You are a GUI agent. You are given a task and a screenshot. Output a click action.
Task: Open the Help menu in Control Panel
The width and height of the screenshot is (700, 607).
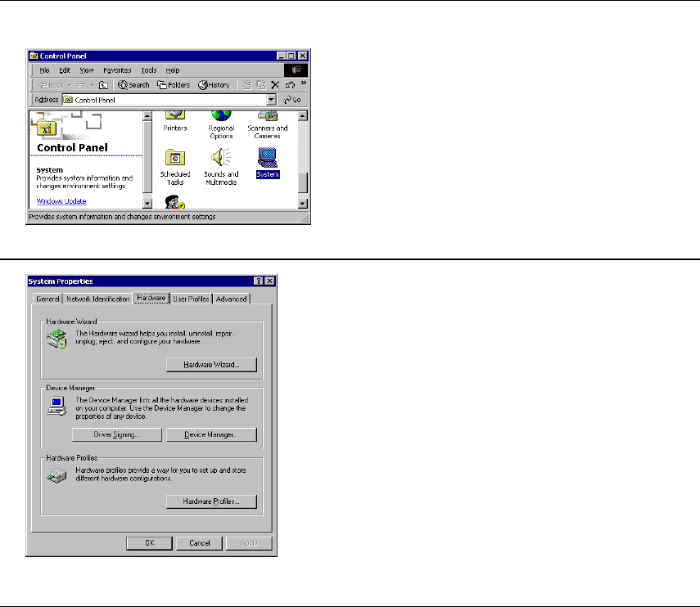point(172,70)
